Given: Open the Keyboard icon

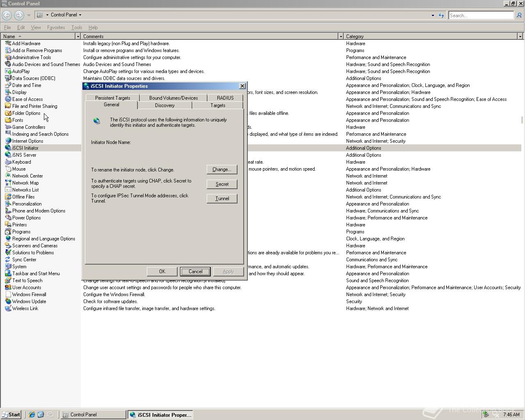Looking at the screenshot, I should [8, 162].
